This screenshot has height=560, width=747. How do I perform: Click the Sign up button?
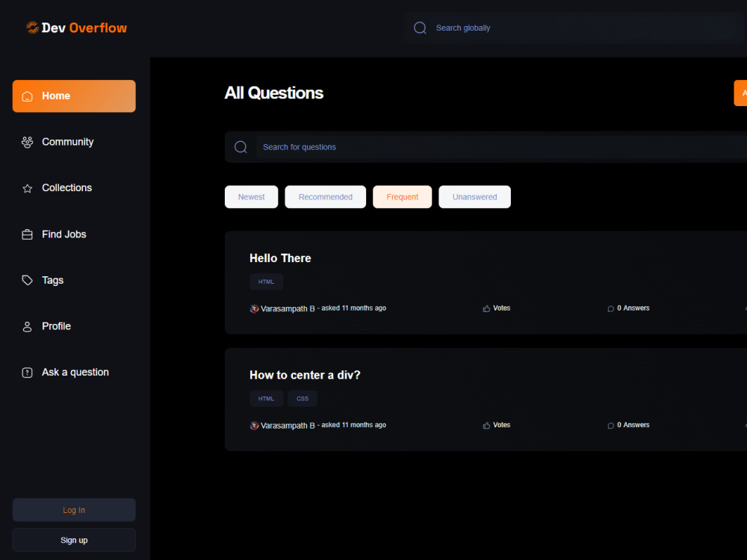(x=74, y=540)
